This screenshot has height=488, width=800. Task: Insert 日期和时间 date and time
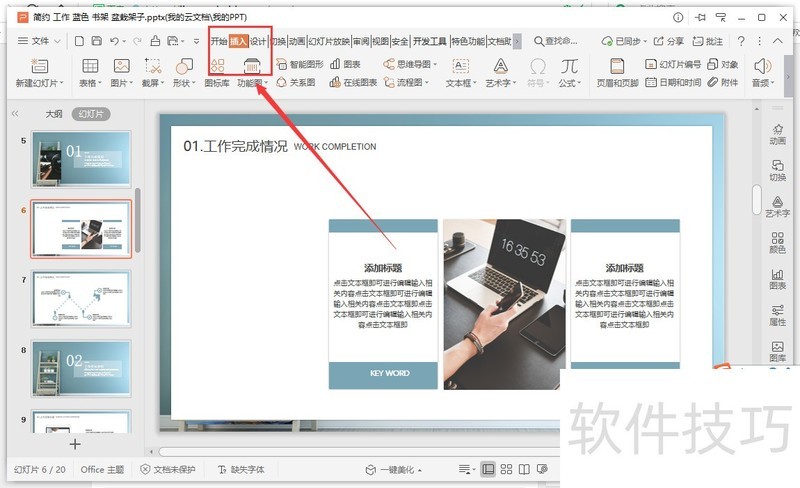(x=672, y=82)
